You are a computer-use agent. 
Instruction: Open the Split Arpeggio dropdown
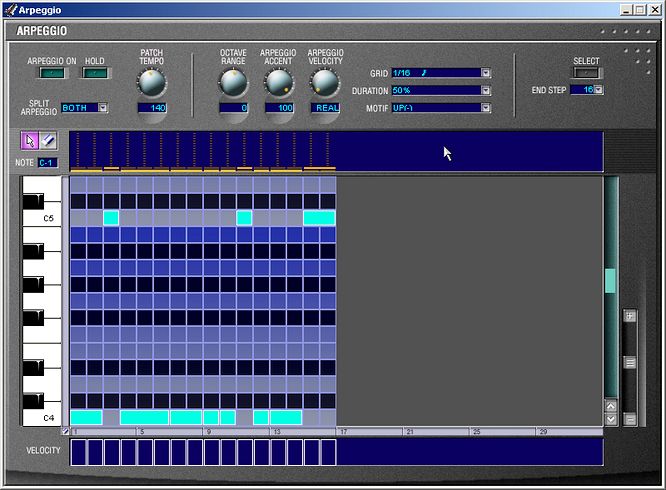102,108
